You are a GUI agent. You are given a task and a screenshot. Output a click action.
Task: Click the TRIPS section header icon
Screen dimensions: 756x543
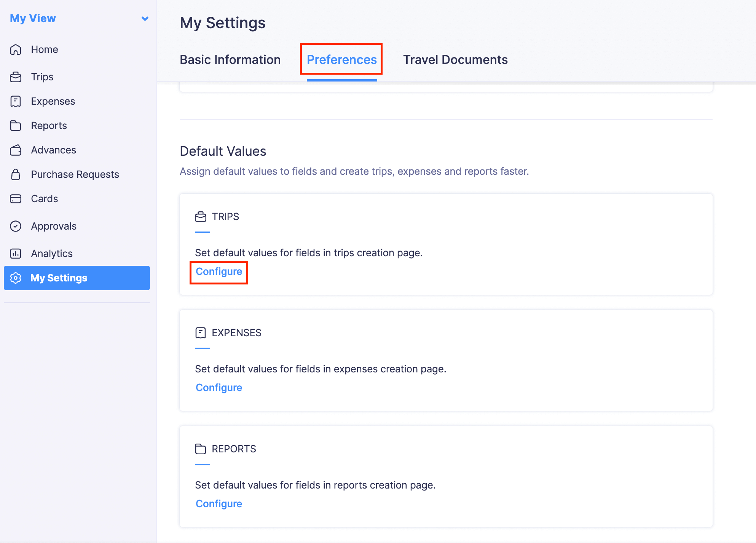tap(201, 217)
